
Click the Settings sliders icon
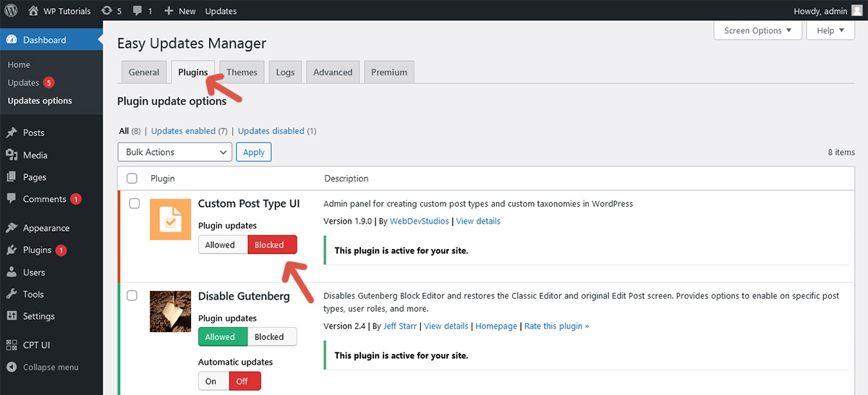click(x=12, y=316)
